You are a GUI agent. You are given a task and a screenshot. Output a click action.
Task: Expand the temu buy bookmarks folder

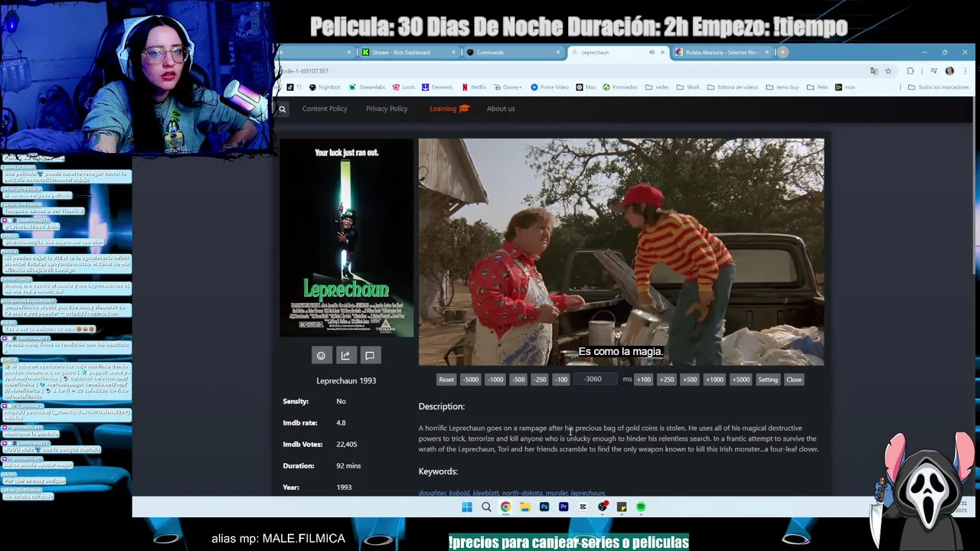click(x=783, y=87)
